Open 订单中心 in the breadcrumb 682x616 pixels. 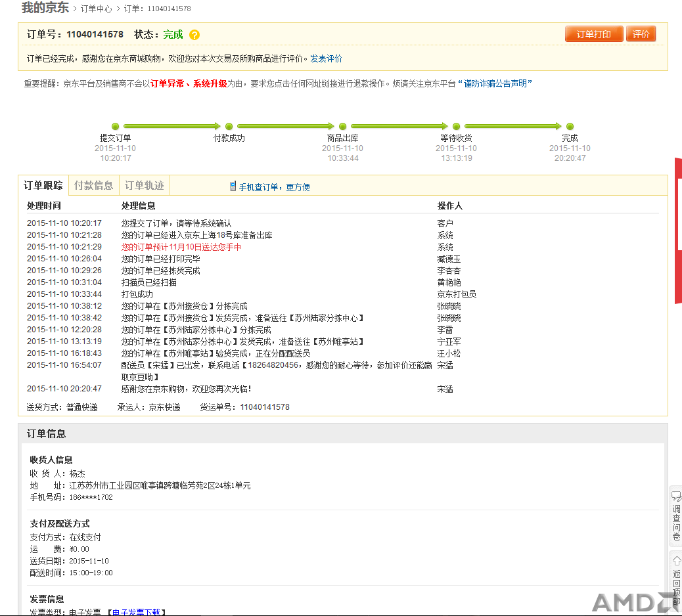tap(96, 9)
